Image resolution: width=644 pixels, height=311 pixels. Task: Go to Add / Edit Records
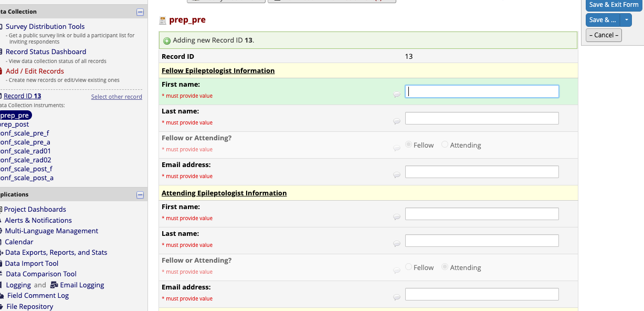pos(35,71)
